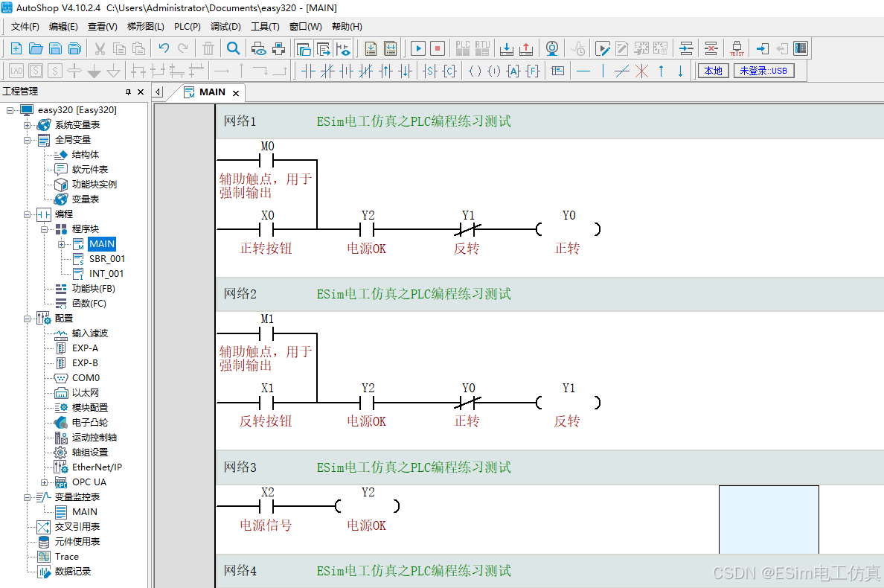Click the blue login arrow icon
The width and height of the screenshot is (884, 588).
tap(762, 48)
